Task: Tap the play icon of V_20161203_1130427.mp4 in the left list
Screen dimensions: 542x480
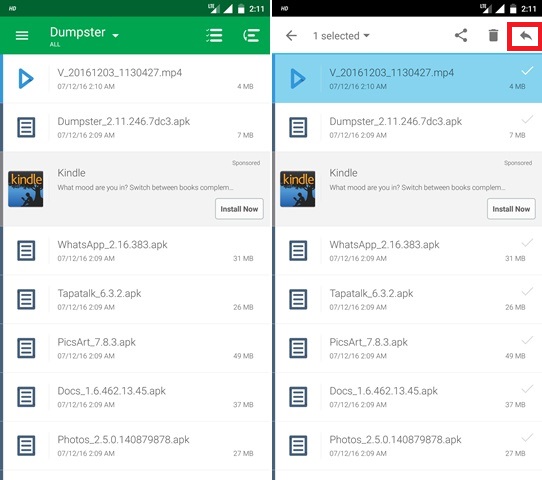Action: tap(26, 79)
